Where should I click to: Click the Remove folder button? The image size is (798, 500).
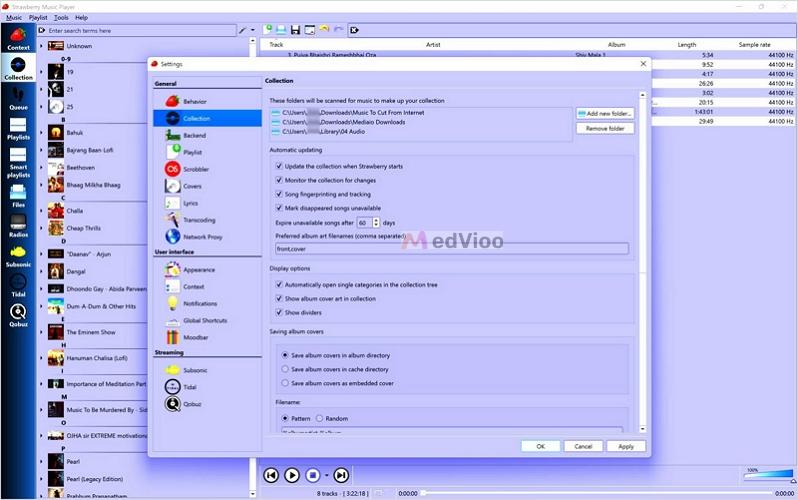pos(605,128)
